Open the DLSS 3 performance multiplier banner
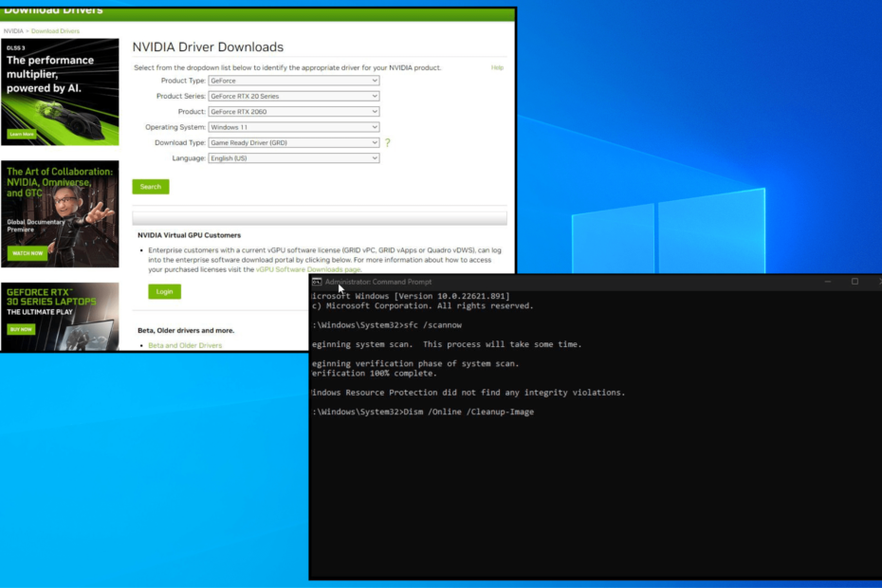The image size is (882, 588). pyautogui.click(x=60, y=92)
